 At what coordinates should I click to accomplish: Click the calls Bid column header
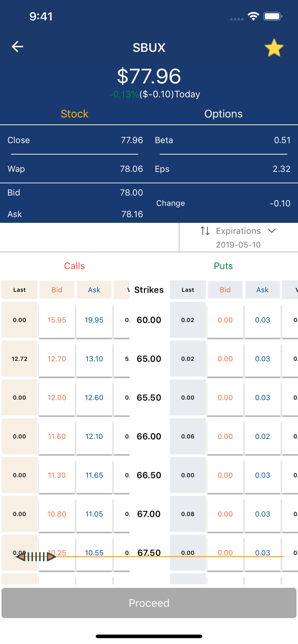57,290
